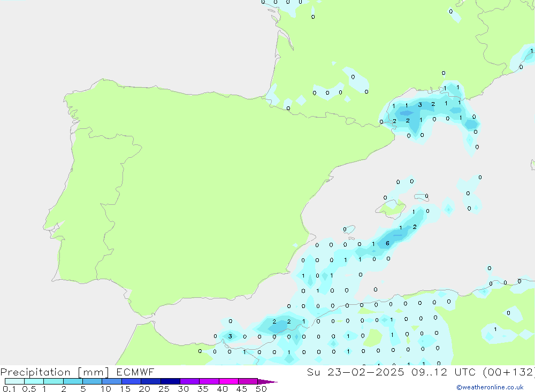The height and width of the screenshot is (392, 535).
Task: Pick the magenta 40–45 legend color swatch
Action: 228,381
